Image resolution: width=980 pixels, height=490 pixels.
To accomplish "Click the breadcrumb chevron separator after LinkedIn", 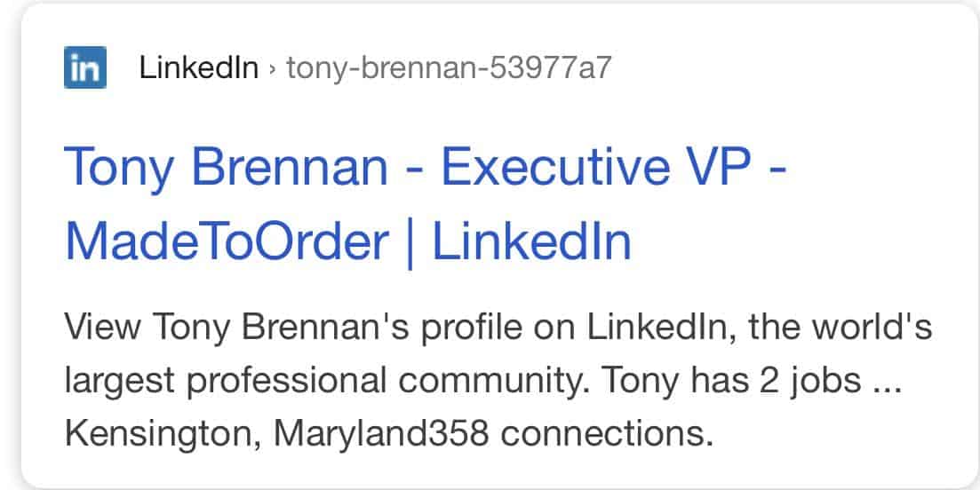I will 272,68.
